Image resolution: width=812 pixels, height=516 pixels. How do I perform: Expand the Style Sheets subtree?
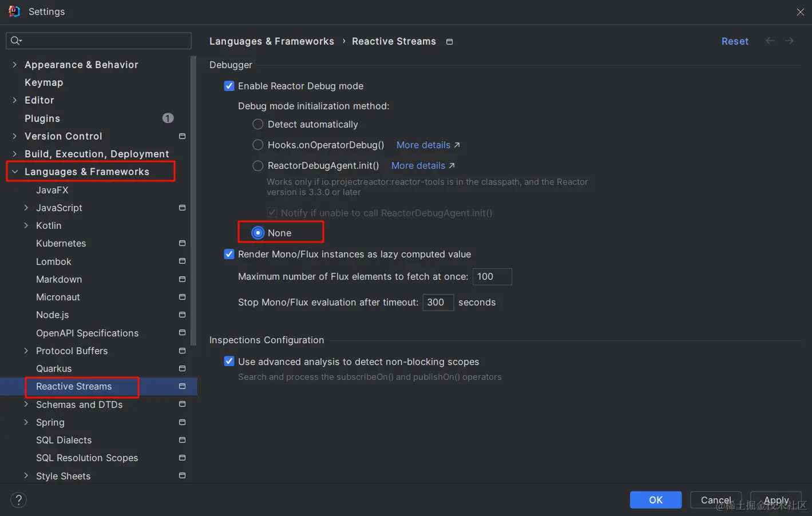tap(26, 476)
